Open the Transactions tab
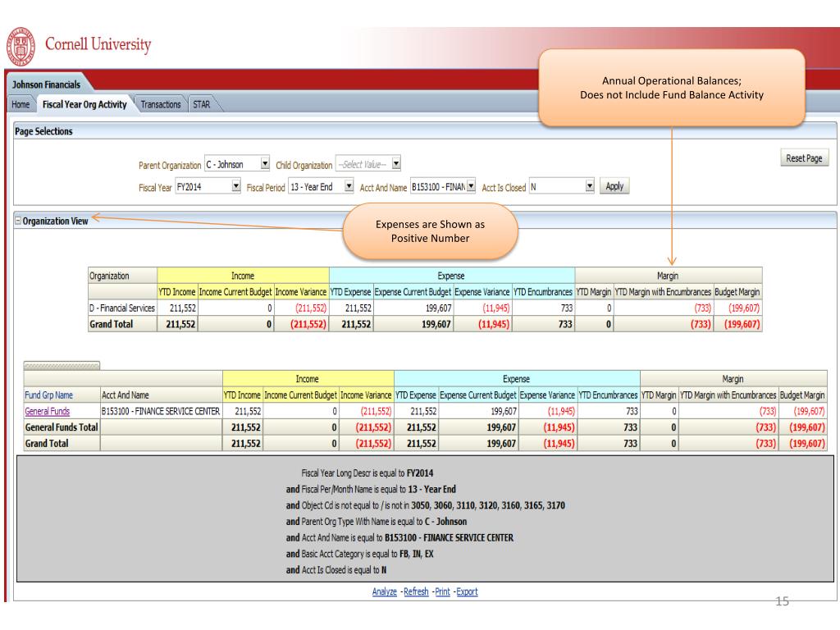The image size is (840, 630). pos(161,104)
